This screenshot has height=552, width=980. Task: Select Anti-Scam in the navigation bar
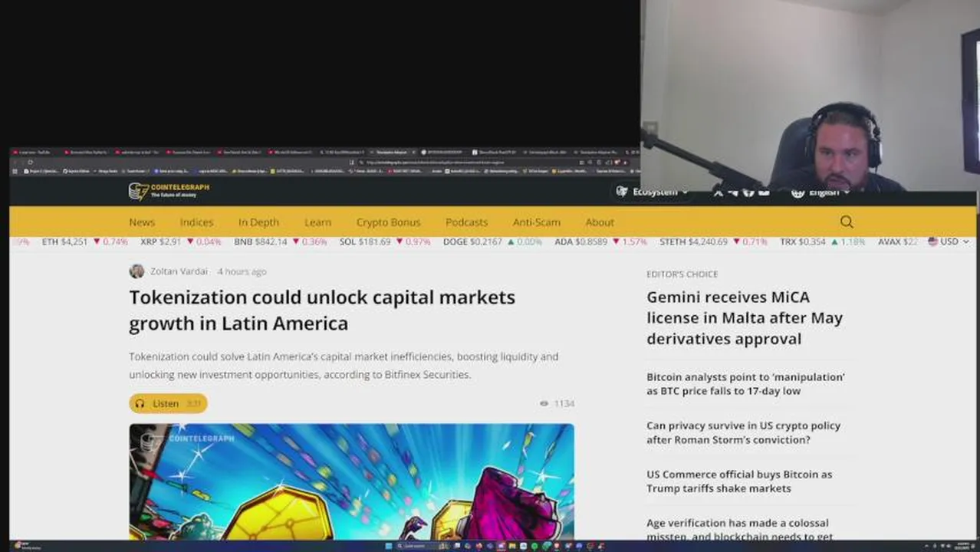(x=536, y=222)
